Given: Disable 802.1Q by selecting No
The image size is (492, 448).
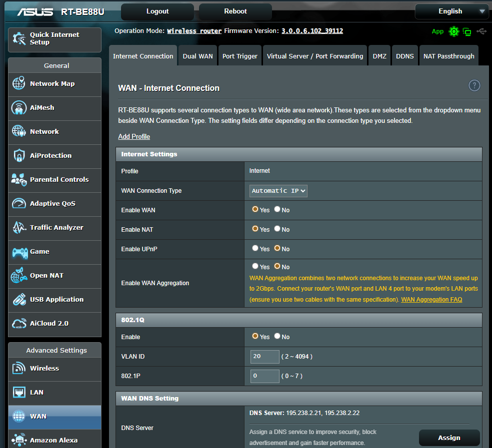Looking at the screenshot, I should [277, 336].
